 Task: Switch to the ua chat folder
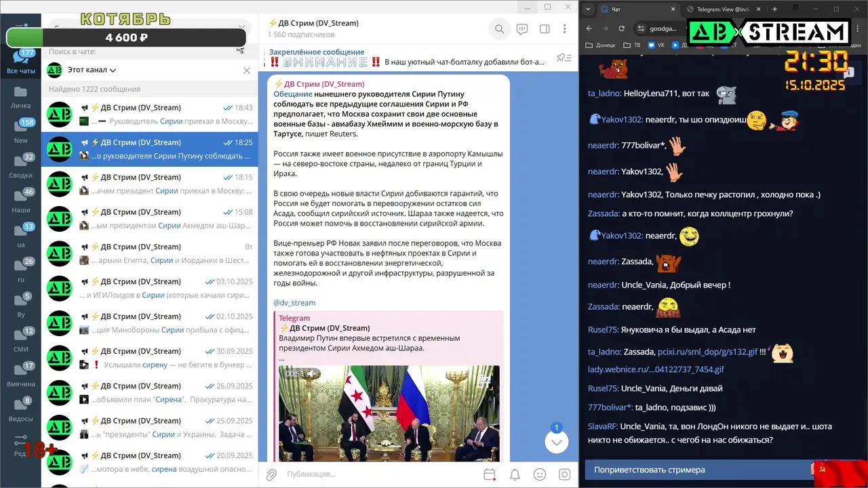21,236
